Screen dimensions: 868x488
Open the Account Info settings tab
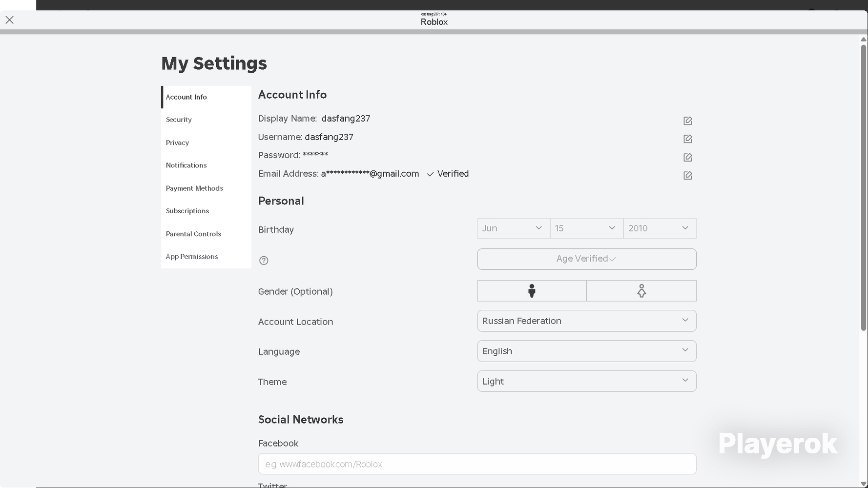pos(206,97)
